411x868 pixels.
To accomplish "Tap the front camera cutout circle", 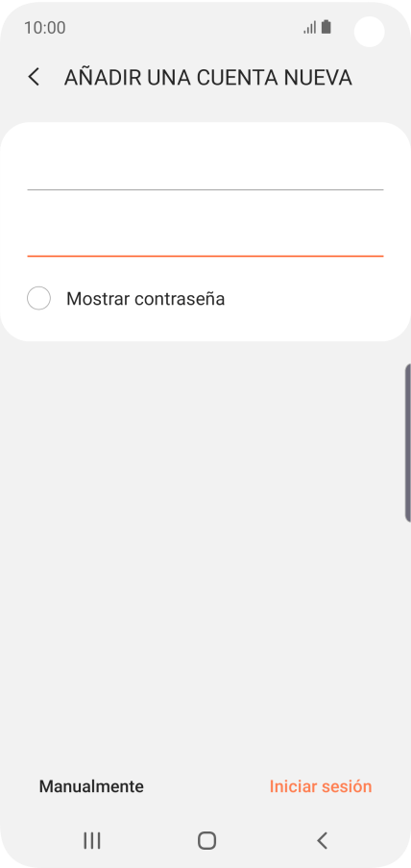I will (369, 32).
